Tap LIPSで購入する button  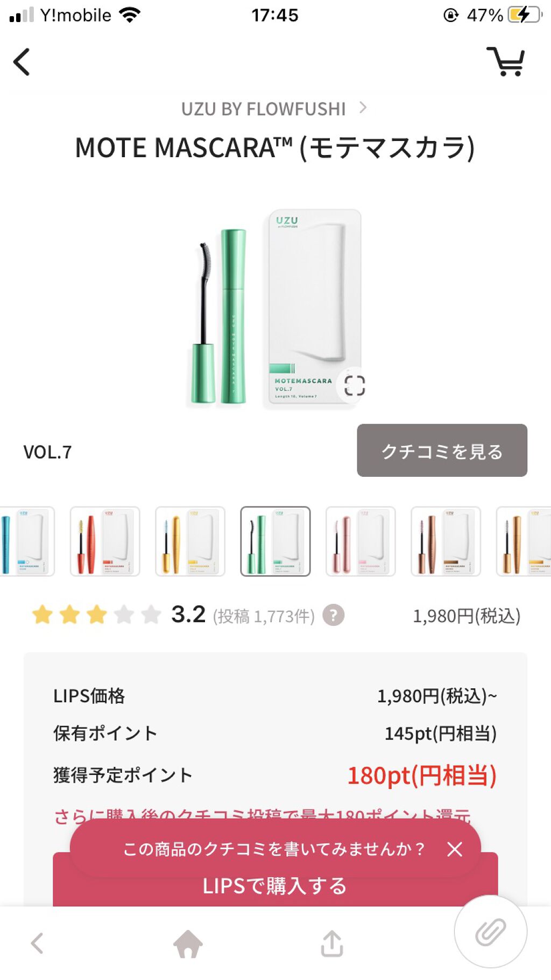pos(275,886)
